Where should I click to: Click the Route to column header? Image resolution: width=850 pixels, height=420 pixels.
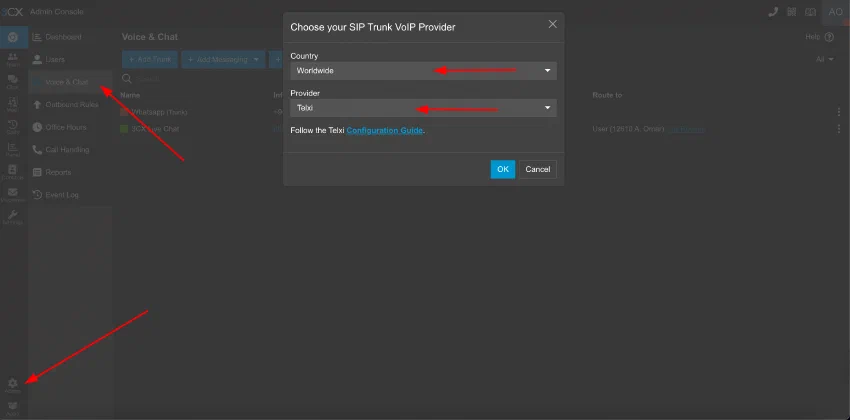607,95
